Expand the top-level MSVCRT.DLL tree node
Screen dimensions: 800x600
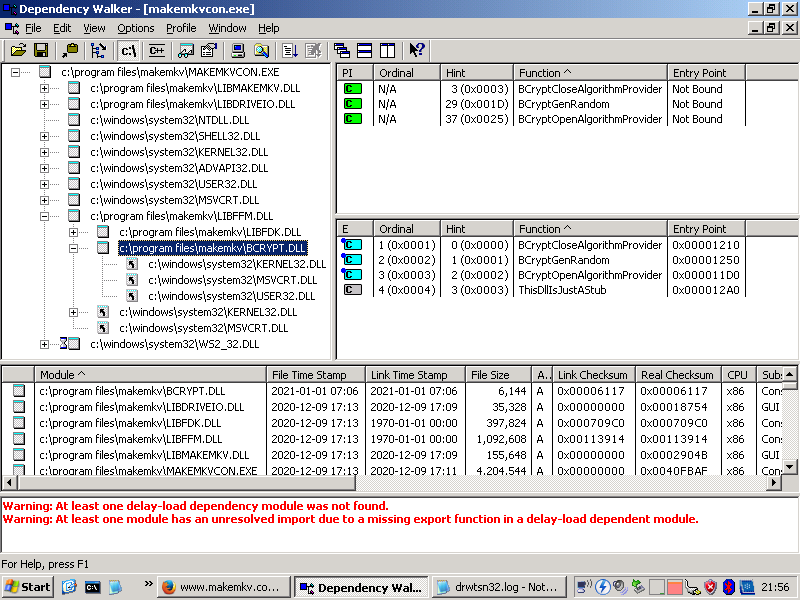point(44,201)
